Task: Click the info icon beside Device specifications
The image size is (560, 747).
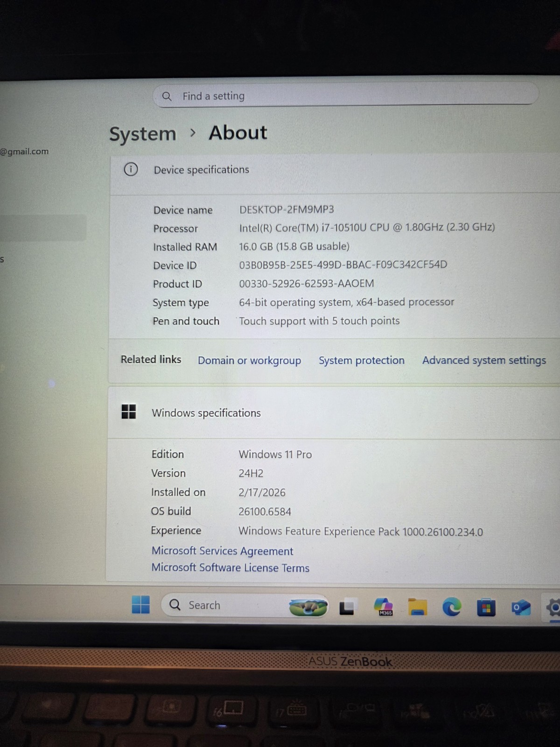Action: click(x=131, y=169)
